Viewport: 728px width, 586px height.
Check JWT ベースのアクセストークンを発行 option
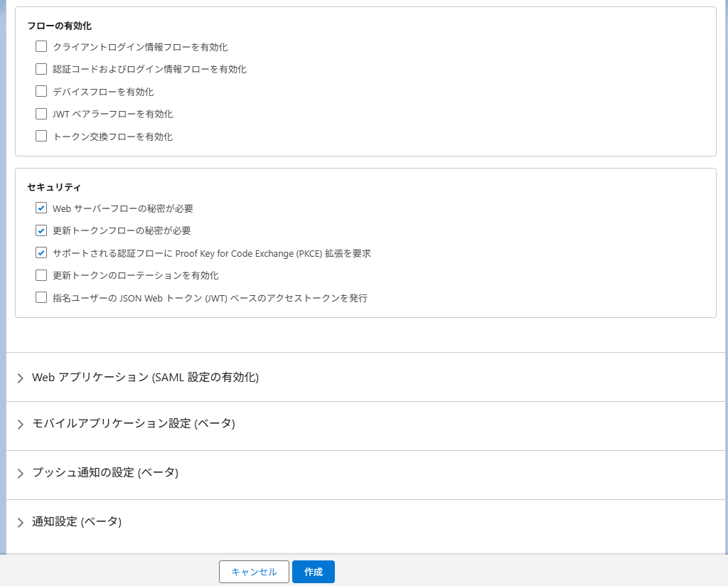click(41, 297)
